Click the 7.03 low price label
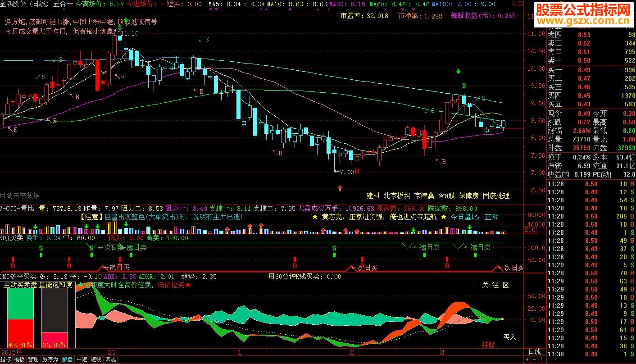 (346, 172)
